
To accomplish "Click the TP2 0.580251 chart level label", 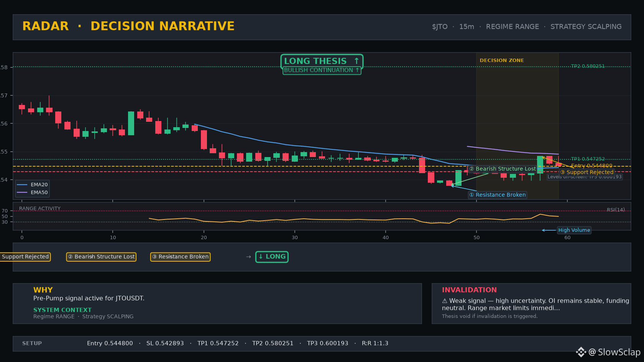I will pos(588,66).
